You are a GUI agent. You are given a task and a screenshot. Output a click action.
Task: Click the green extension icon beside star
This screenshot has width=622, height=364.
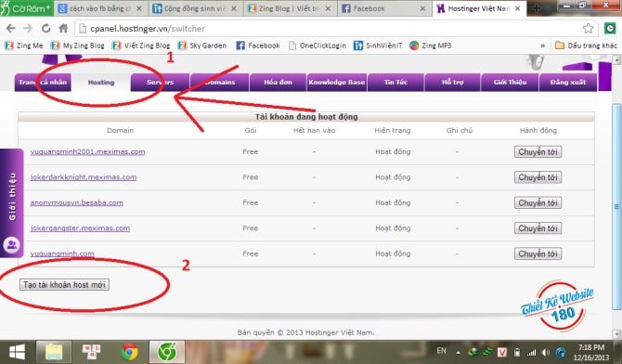click(x=610, y=28)
